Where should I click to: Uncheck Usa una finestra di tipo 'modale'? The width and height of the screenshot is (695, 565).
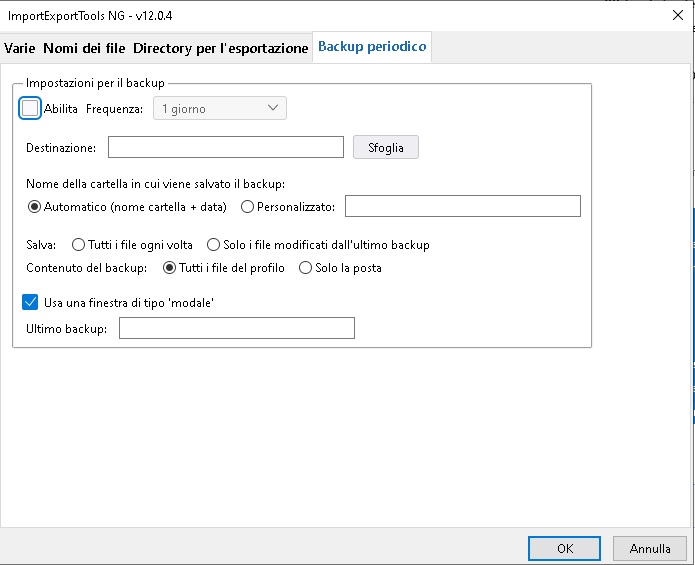[x=30, y=302]
